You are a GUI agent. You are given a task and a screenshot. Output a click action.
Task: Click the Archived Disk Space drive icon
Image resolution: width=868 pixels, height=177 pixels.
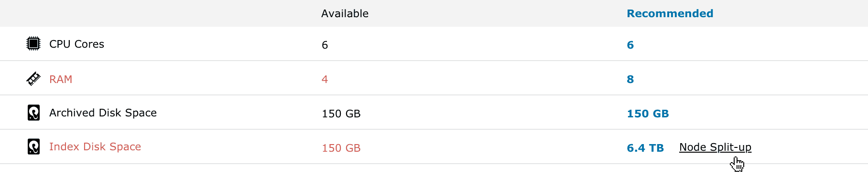coord(33,113)
